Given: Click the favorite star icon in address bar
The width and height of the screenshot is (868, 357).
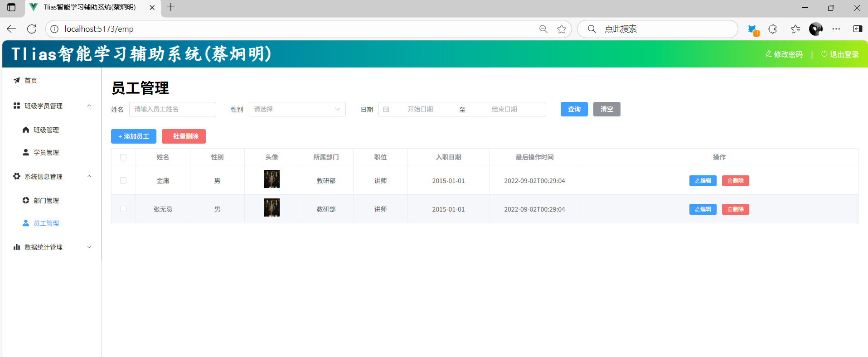Looking at the screenshot, I should [562, 29].
